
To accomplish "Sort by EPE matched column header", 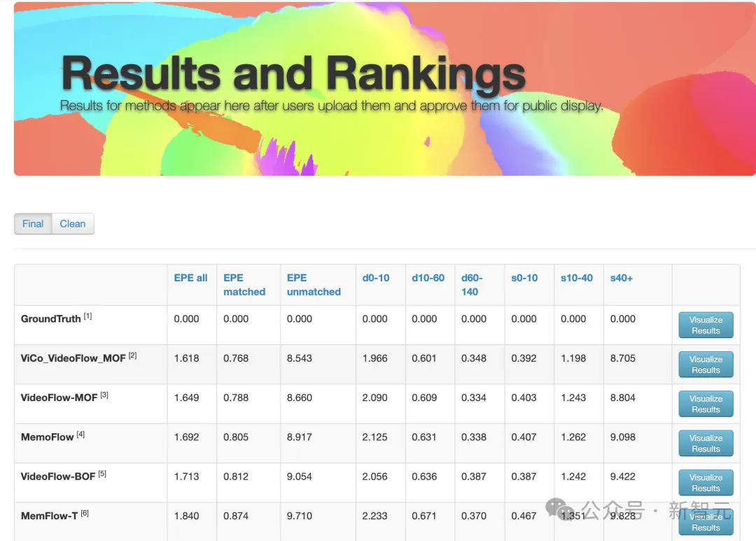I will [244, 284].
